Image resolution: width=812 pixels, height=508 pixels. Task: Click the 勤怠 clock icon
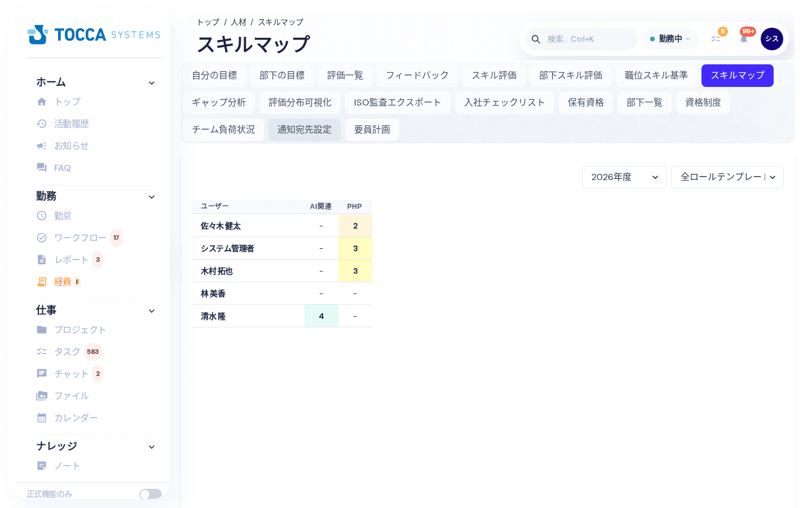click(42, 216)
